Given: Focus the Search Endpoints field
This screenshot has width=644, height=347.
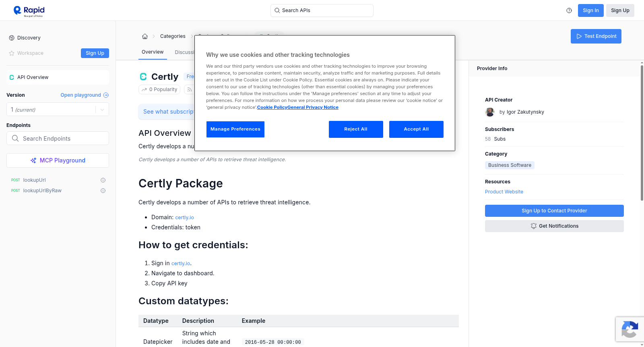Looking at the screenshot, I should click(58, 138).
